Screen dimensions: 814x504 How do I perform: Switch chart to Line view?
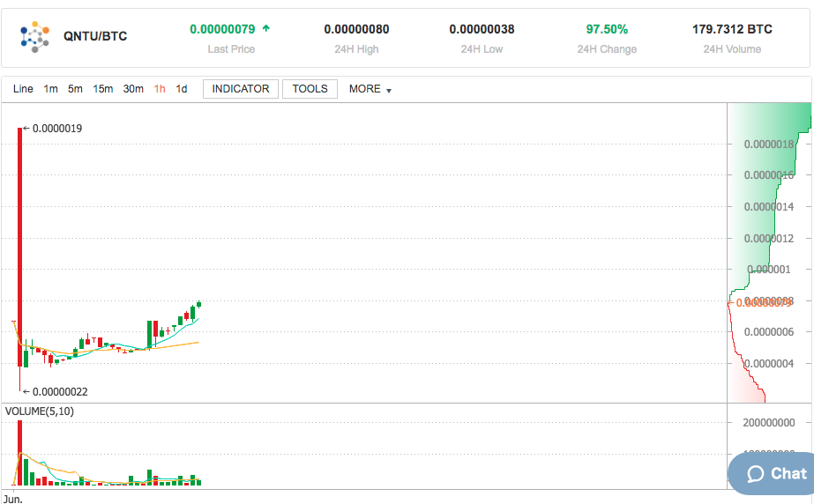pos(23,89)
